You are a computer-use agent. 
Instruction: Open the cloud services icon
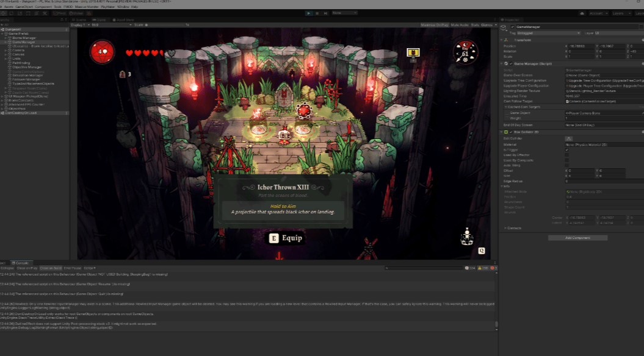click(582, 13)
